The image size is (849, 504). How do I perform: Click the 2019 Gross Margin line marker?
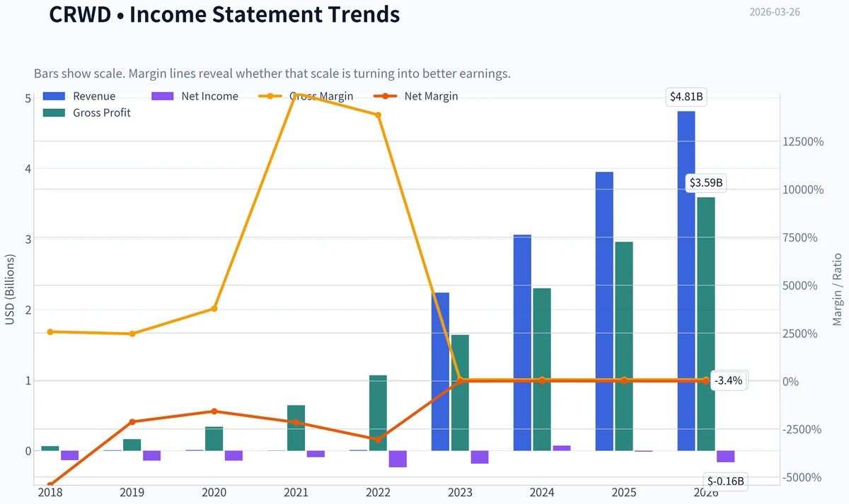(x=132, y=334)
